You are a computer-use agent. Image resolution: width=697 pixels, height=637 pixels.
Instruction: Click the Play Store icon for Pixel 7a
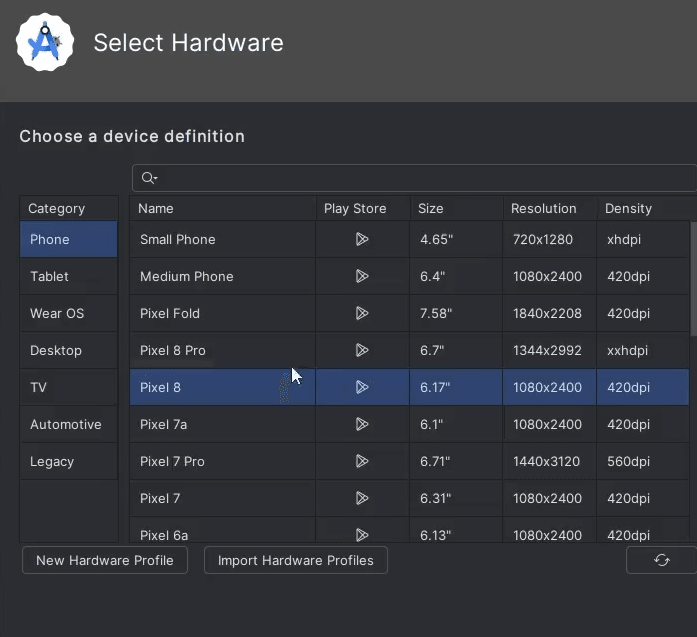[362, 424]
